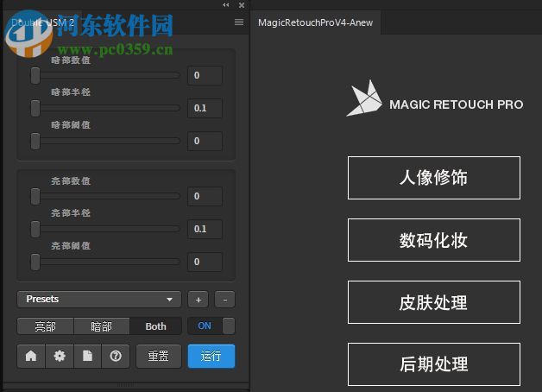Open 人像修饰 portrait retouch section
The width and height of the screenshot is (542, 392).
(434, 178)
